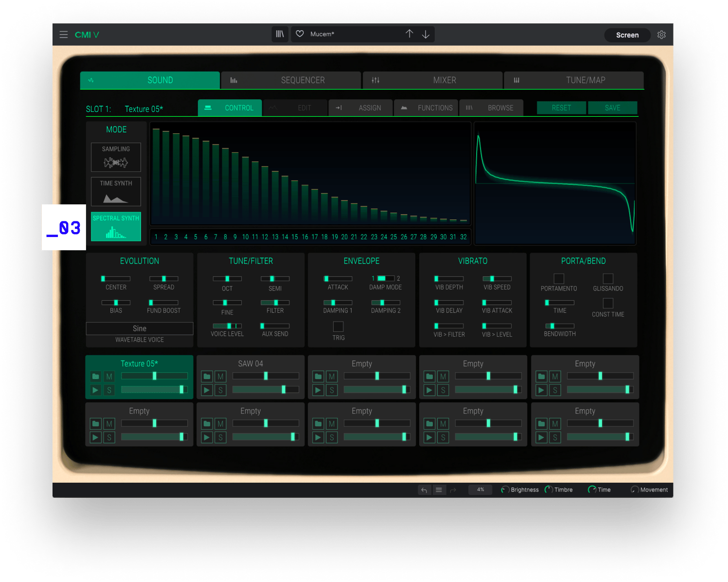Click the Save button
Image resolution: width=728 pixels, height=582 pixels.
(x=612, y=108)
